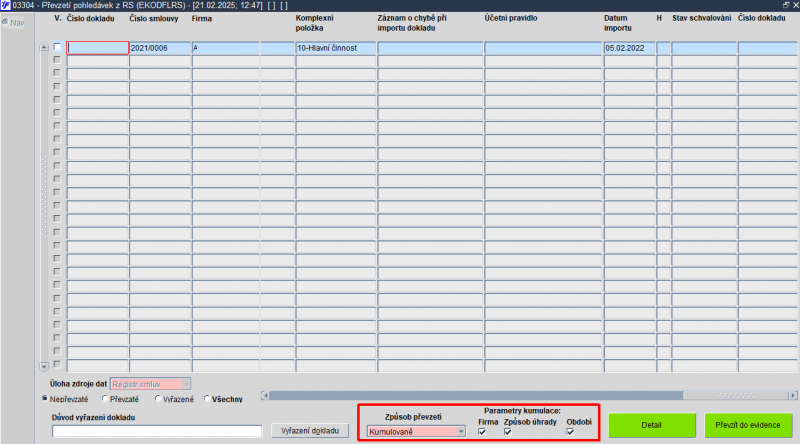800x444 pixels.
Task: Click the application icon in title bar
Action: 5,5
